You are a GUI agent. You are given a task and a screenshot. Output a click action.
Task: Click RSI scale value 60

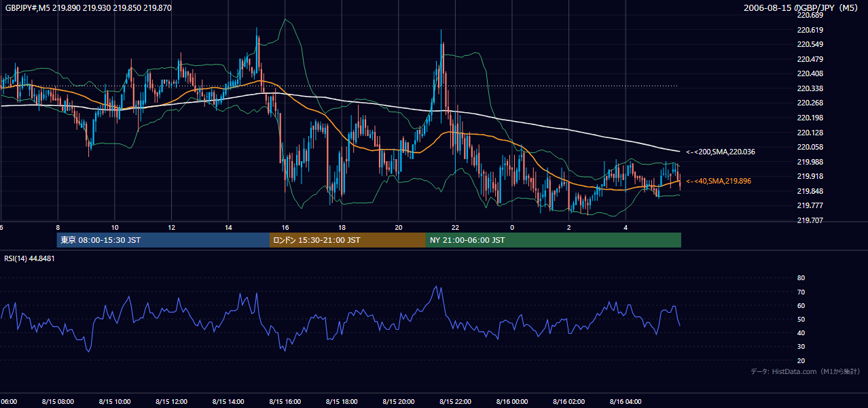pos(801,305)
